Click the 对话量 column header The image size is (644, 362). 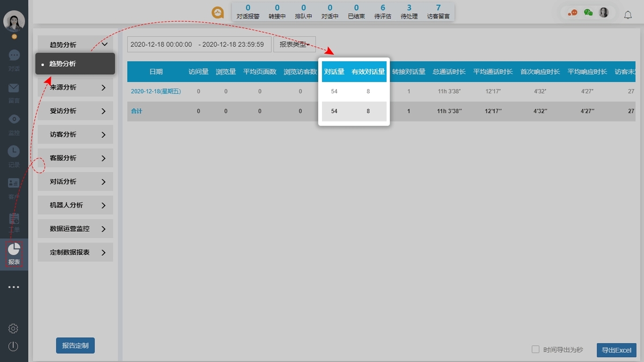[334, 71]
